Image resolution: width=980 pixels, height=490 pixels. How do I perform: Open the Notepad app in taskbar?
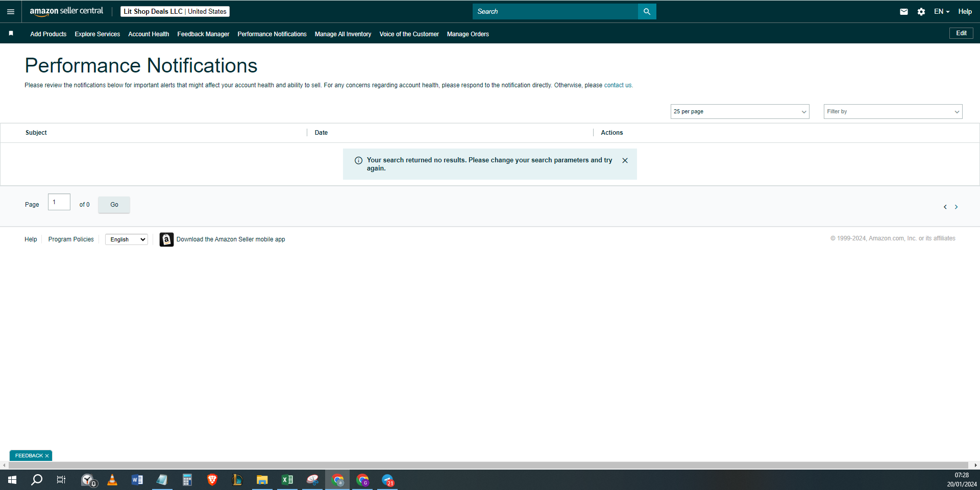(162, 480)
